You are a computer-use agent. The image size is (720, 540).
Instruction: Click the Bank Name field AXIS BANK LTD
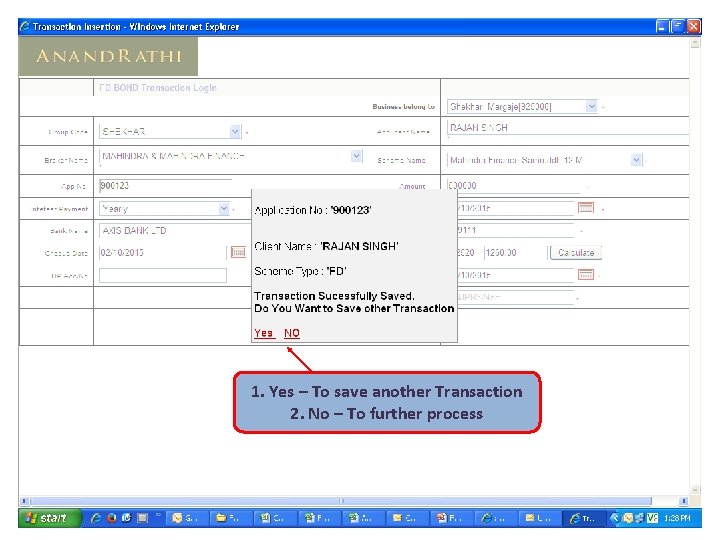pos(174,231)
